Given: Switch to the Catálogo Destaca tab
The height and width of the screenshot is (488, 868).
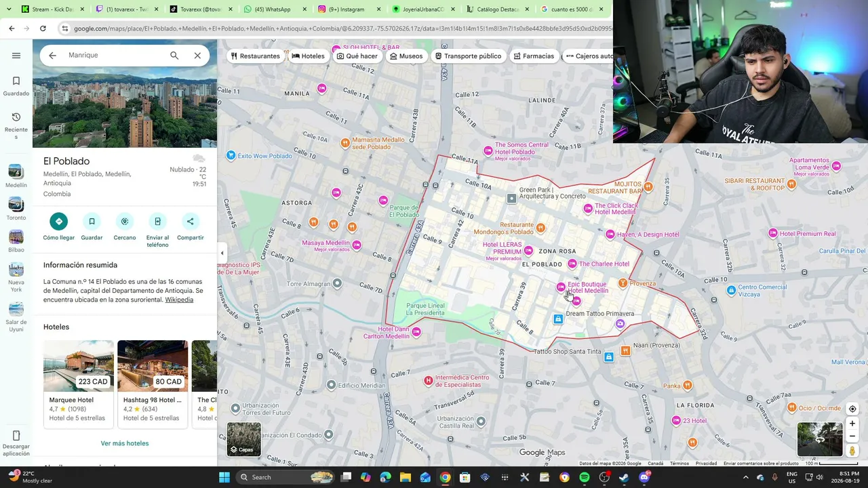Looking at the screenshot, I should [x=498, y=9].
